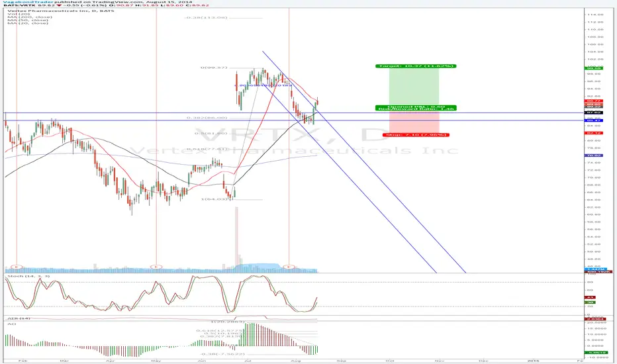Select the MA (50, close) indicator label
Screen dimensions: 617x364
pyautogui.click(x=28, y=20)
